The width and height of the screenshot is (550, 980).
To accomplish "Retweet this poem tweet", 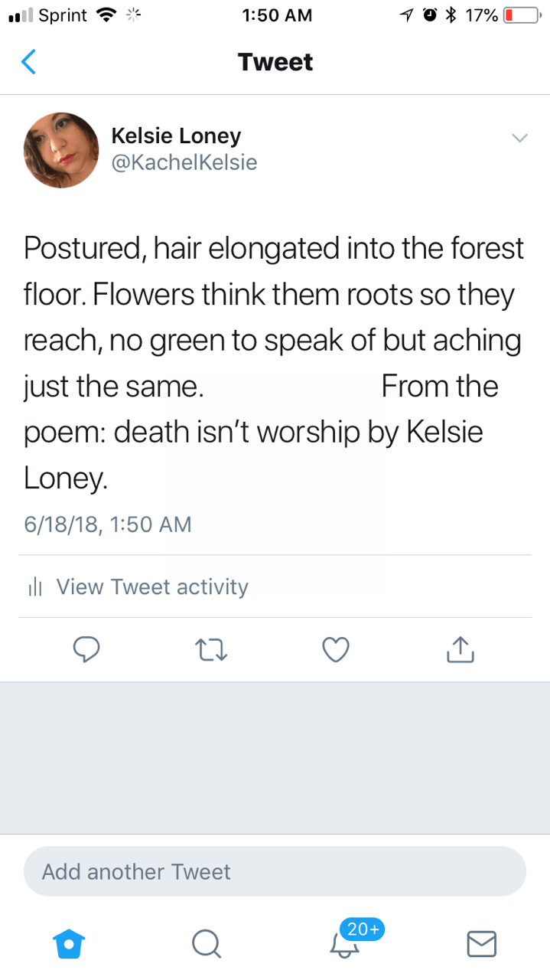I will [210, 650].
